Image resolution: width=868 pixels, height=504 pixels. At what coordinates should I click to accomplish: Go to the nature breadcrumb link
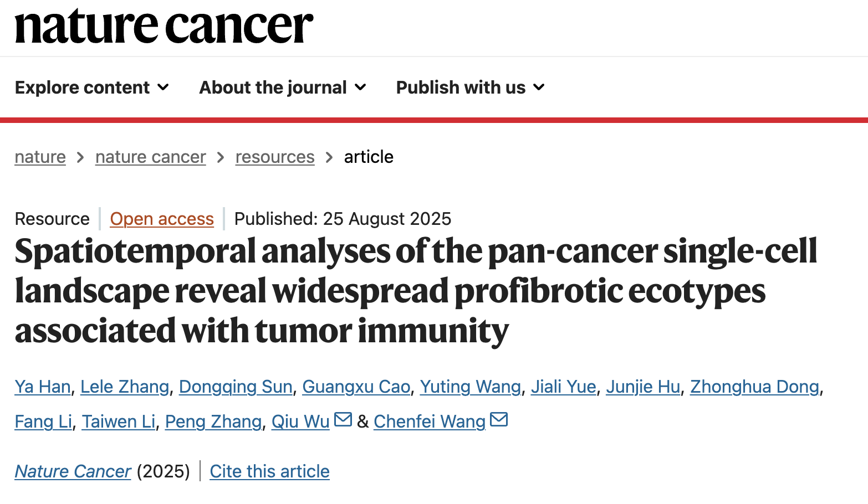[x=40, y=157]
